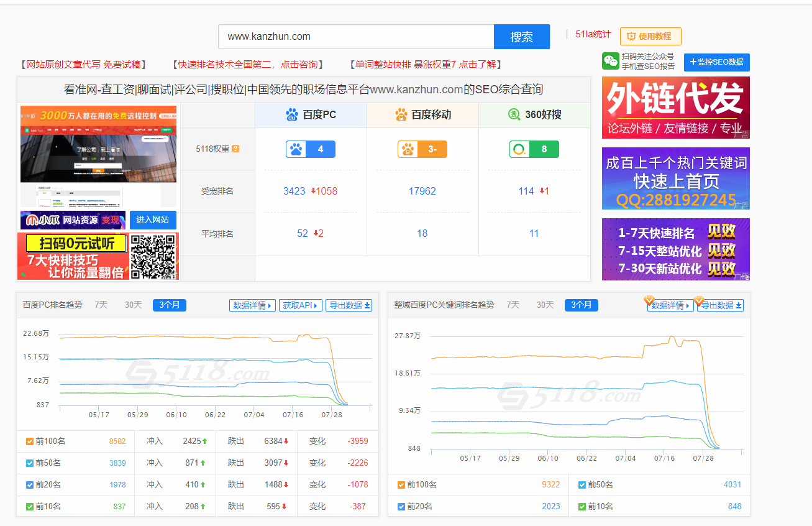Click the green 360好搜 search icon
The width and height of the screenshot is (812, 526).
tap(514, 114)
